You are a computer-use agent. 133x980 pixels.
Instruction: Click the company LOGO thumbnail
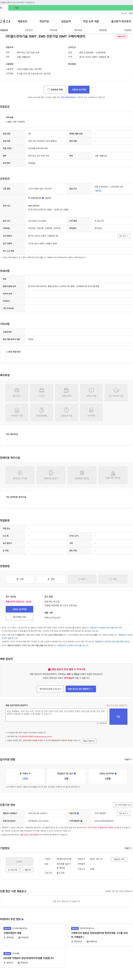tap(19, 861)
